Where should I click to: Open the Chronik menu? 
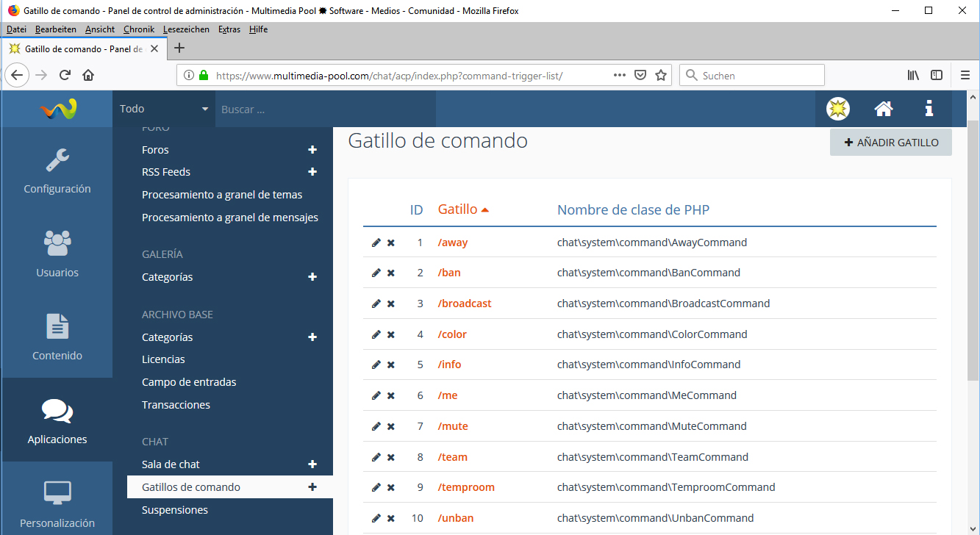pos(138,29)
